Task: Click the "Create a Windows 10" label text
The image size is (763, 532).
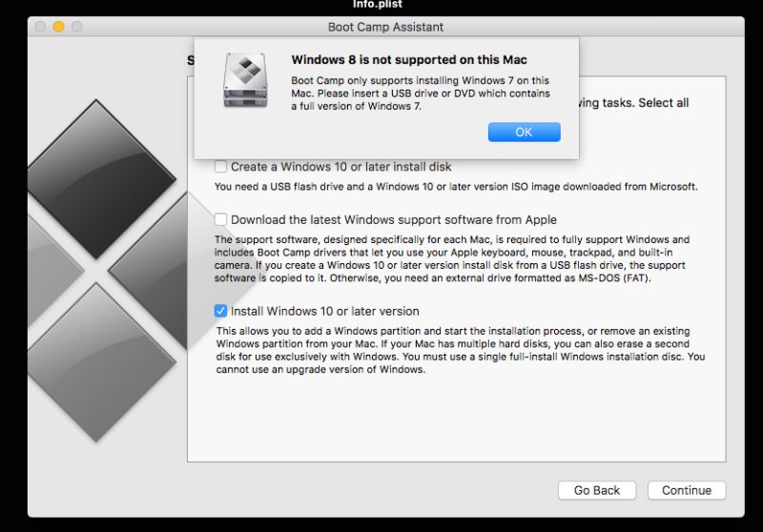Action: point(341,167)
